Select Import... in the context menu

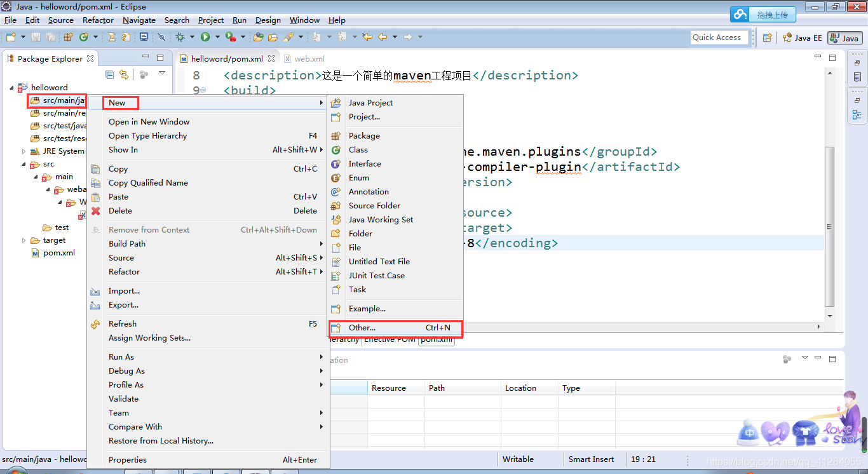pos(208,291)
